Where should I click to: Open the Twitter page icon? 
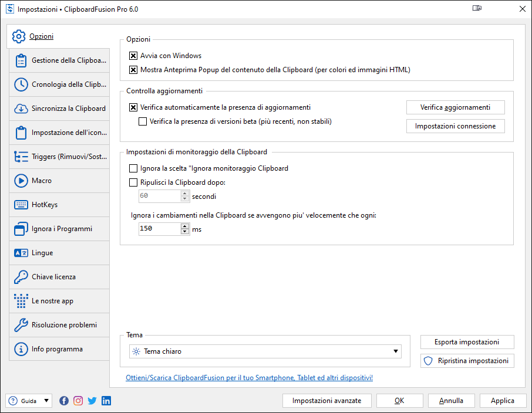pos(92,401)
